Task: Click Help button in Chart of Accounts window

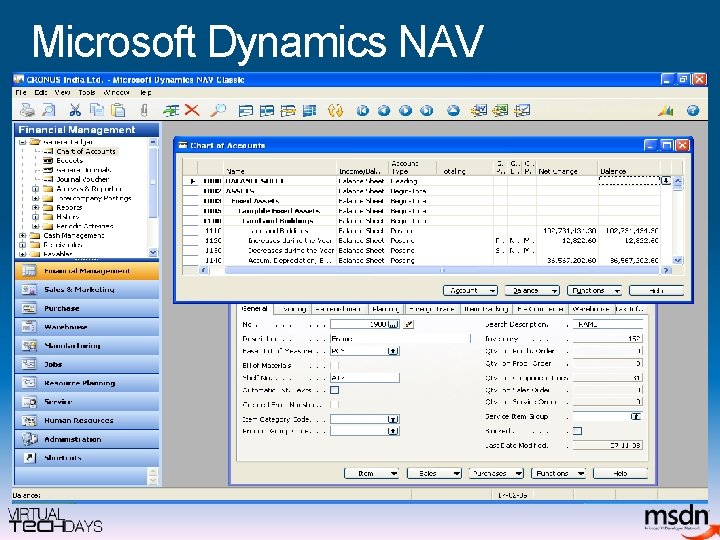Action: (x=656, y=290)
